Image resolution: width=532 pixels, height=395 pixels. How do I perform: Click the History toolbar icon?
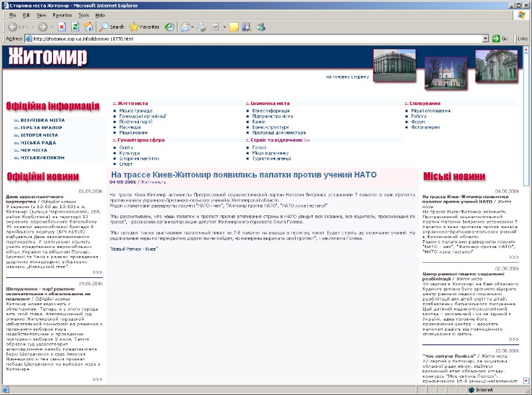coord(170,27)
